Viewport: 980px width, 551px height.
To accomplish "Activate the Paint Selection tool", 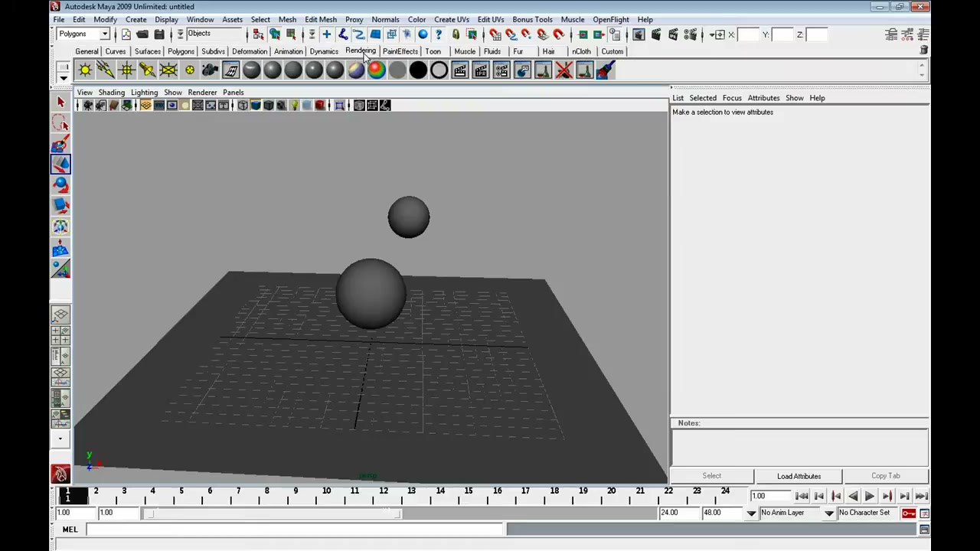I will 60,143.
